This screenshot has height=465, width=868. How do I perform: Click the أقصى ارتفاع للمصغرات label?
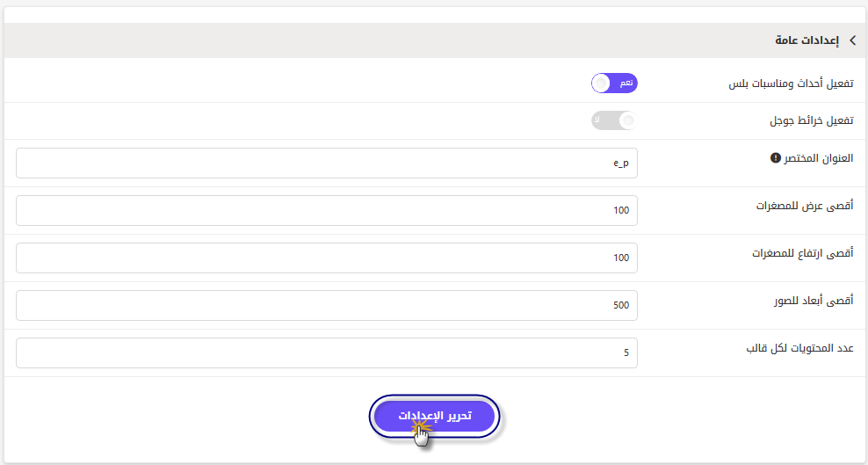tap(803, 253)
